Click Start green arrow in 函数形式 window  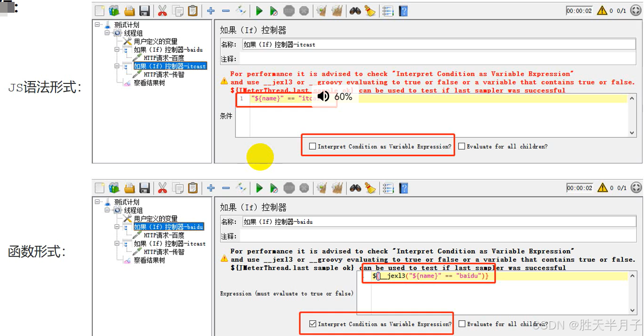pos(259,188)
